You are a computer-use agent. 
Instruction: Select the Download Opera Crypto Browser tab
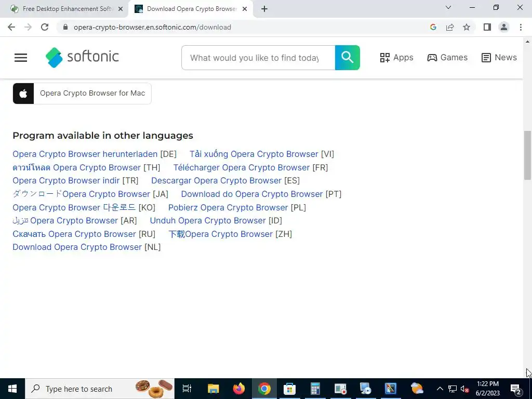click(192, 9)
